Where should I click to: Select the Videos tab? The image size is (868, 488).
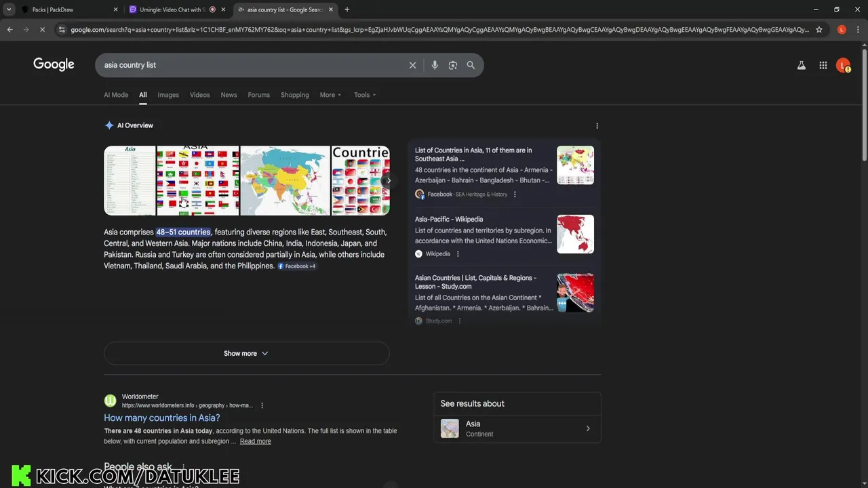(199, 95)
